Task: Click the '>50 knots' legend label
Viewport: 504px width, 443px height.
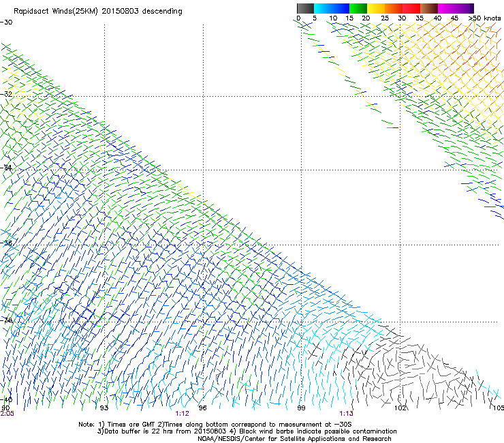Action: click(x=484, y=18)
